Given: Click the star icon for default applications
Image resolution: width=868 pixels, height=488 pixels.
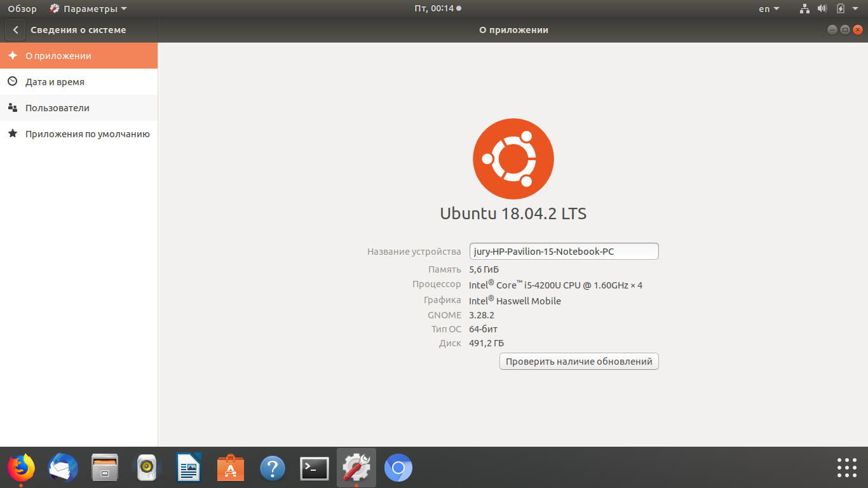Looking at the screenshot, I should (x=12, y=133).
